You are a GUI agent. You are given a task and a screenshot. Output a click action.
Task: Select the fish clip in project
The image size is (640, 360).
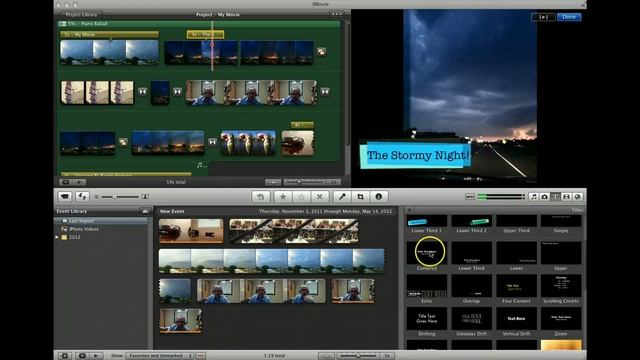248,143
